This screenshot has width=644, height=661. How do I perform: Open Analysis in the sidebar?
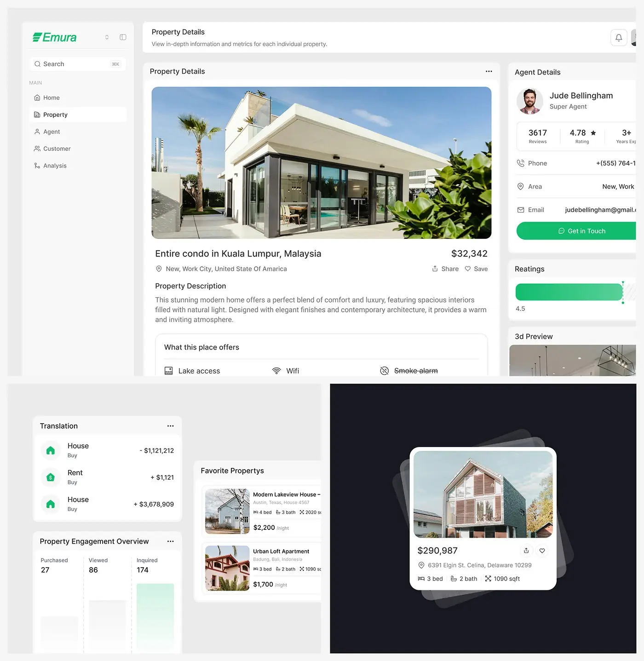[77, 166]
